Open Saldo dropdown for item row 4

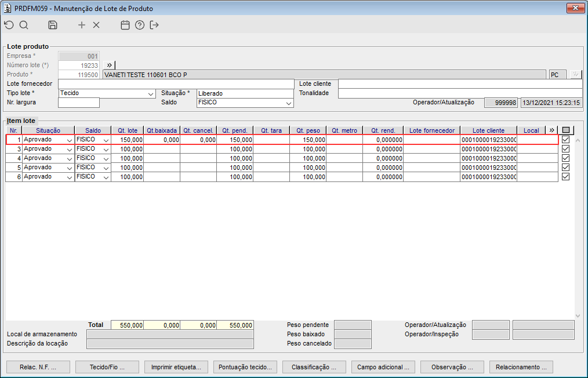pos(106,159)
